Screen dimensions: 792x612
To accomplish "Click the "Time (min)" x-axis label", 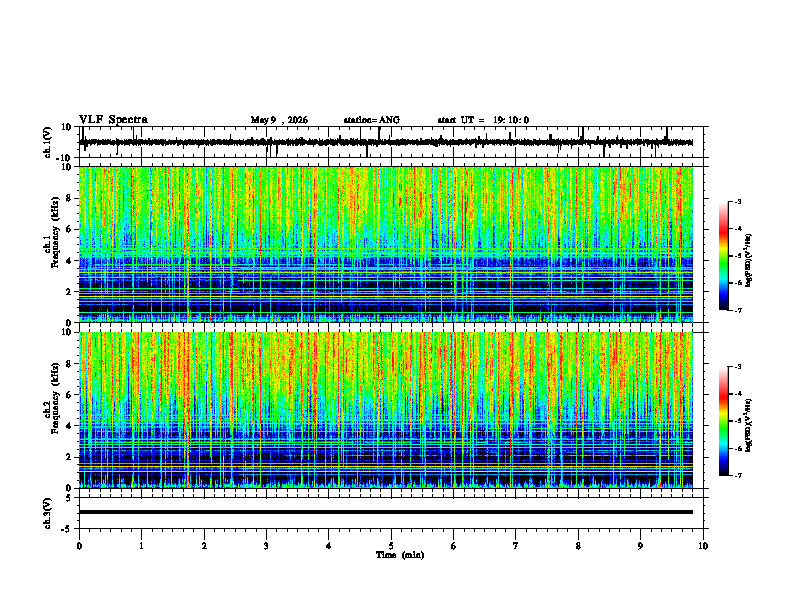I will [x=400, y=555].
